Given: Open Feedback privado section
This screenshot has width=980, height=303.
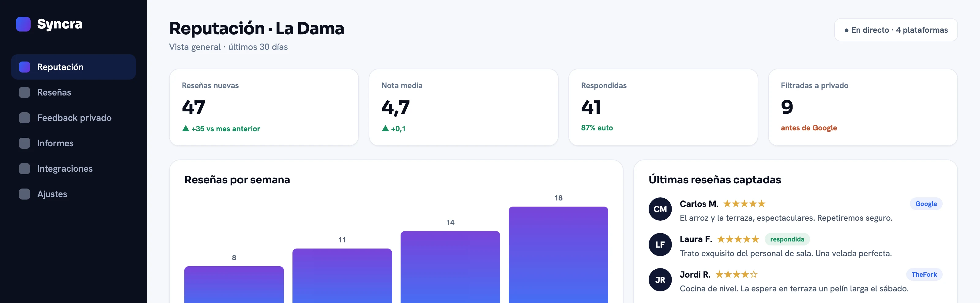Looking at the screenshot, I should (x=73, y=118).
